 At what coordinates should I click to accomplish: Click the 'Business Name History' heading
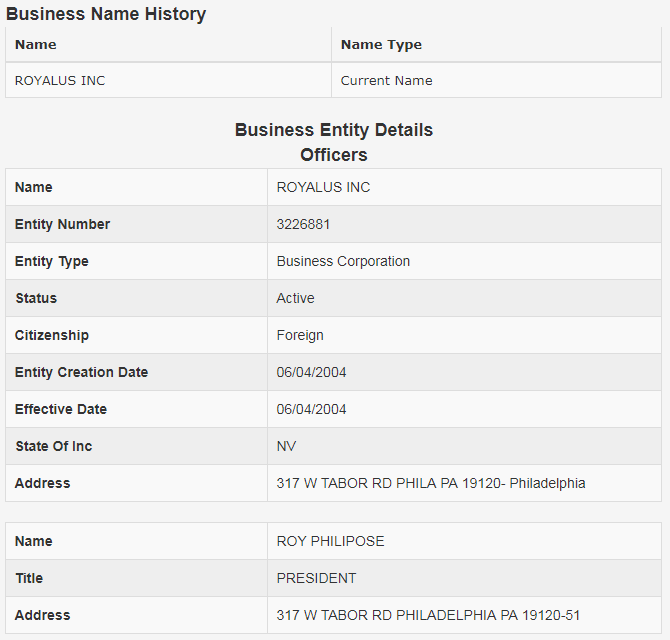106,14
